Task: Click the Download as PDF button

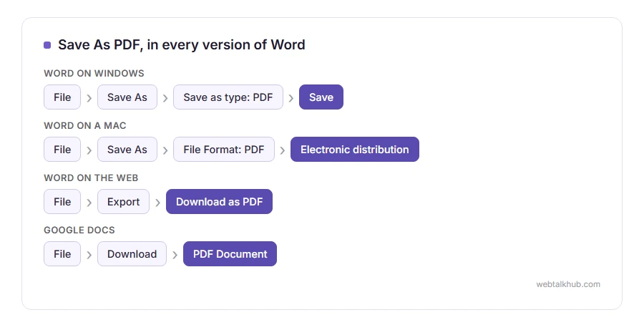Action: [x=220, y=201]
